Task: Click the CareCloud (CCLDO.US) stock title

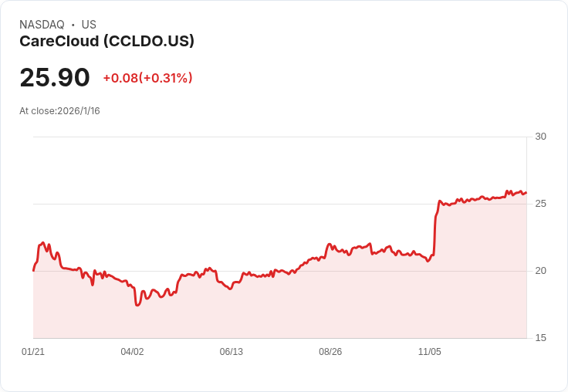Action: pos(106,42)
